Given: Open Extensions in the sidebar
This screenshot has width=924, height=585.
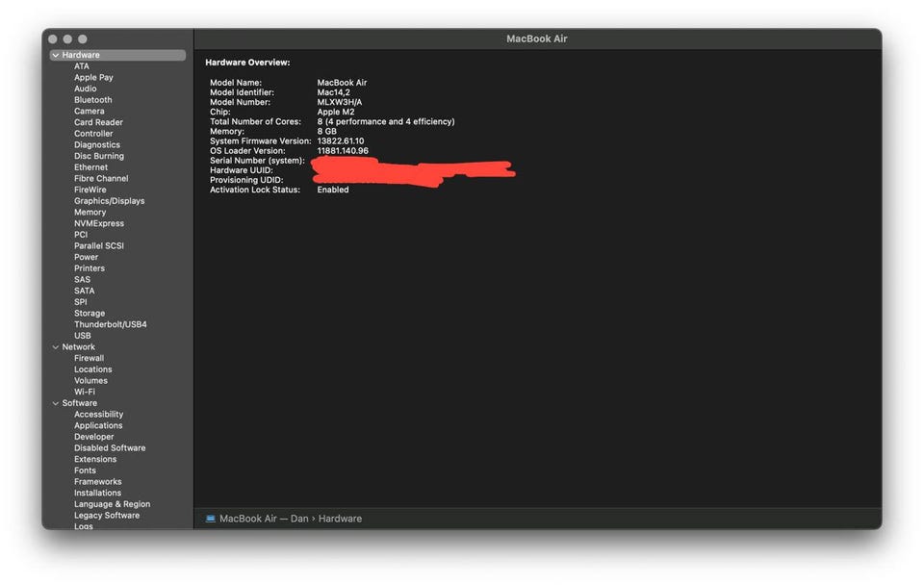Looking at the screenshot, I should (x=95, y=459).
